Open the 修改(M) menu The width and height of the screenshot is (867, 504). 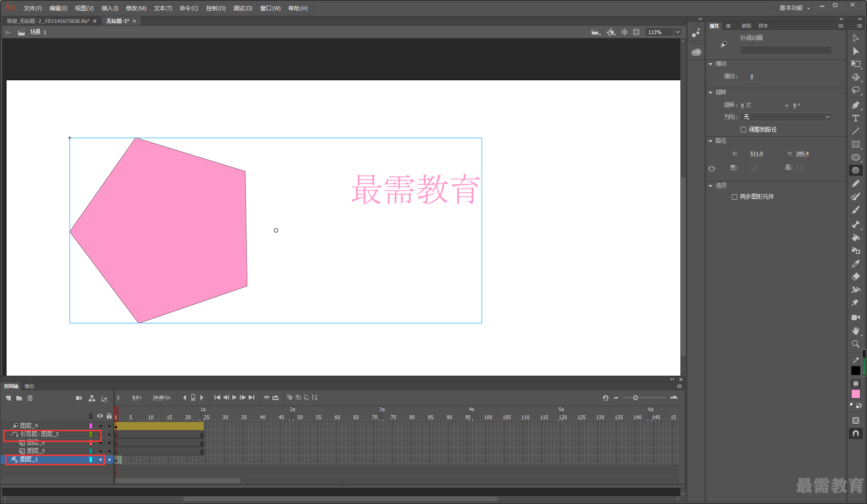tap(136, 8)
